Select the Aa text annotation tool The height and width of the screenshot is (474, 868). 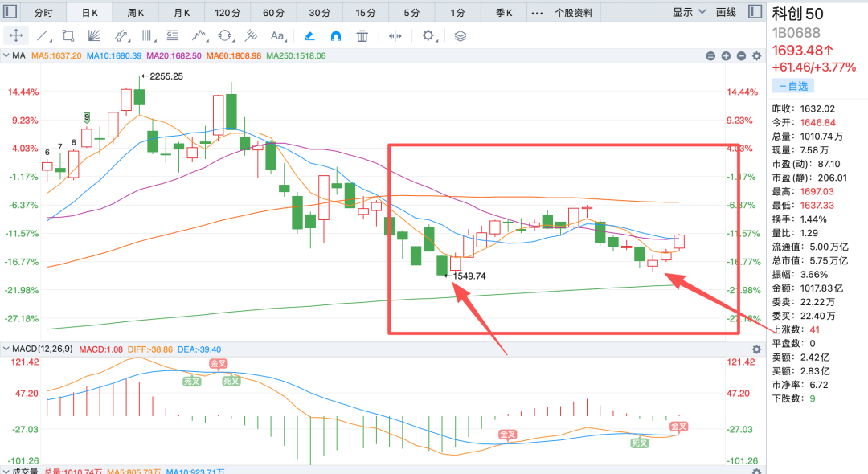click(x=277, y=36)
